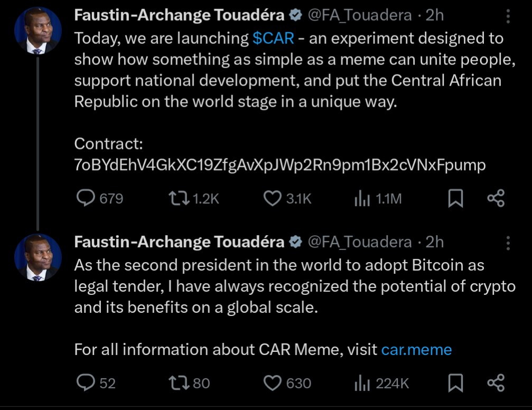The height and width of the screenshot is (410, 532).
Task: Open Faustin-Archange Touadéra name on second tweet
Action: coord(179,242)
